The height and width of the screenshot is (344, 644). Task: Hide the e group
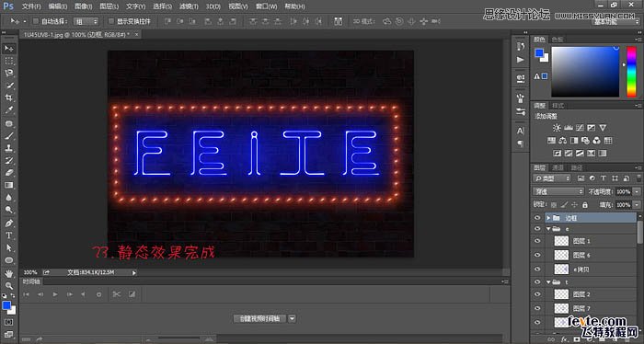click(537, 229)
